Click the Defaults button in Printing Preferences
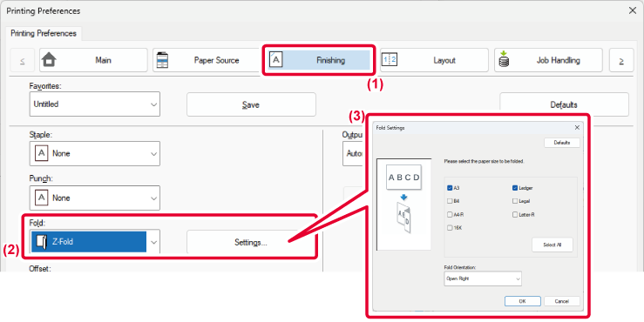644x322 pixels. tap(564, 104)
